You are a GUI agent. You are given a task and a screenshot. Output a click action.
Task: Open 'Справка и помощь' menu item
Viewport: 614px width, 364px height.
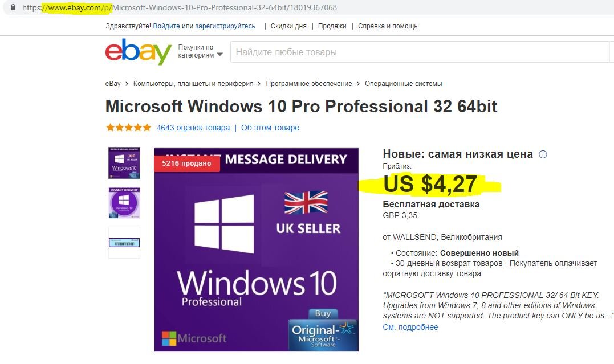click(388, 26)
